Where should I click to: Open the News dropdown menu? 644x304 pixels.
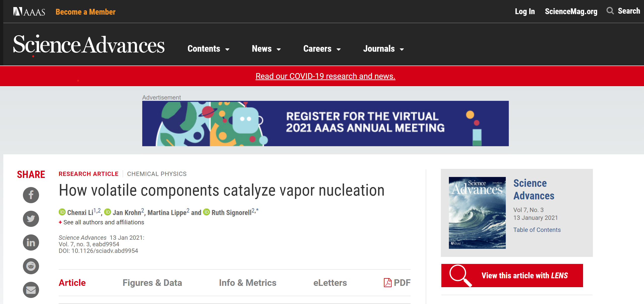(266, 49)
